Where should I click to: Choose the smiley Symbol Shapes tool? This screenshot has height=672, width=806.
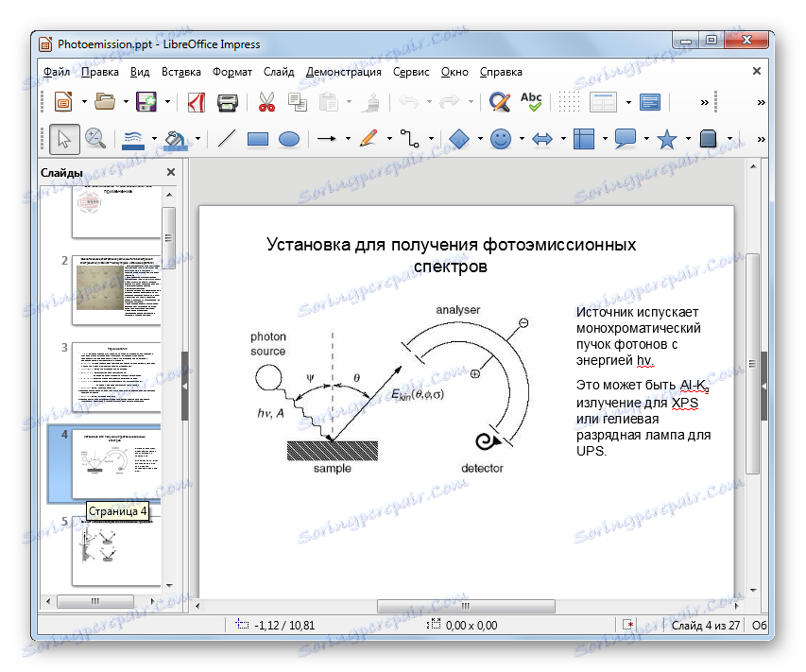(x=501, y=139)
